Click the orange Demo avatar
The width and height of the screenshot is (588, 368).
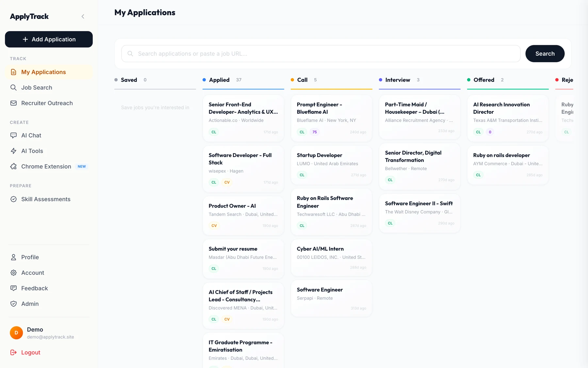16,333
